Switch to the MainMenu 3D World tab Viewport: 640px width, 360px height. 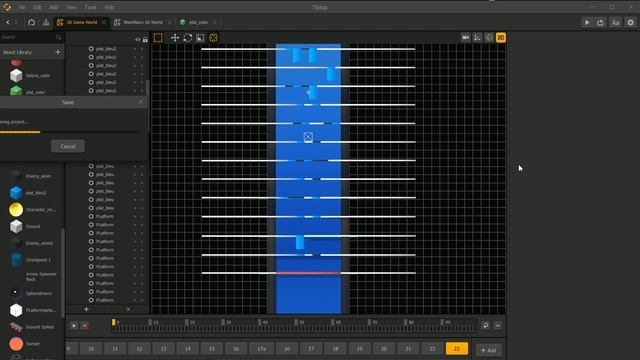[142, 22]
